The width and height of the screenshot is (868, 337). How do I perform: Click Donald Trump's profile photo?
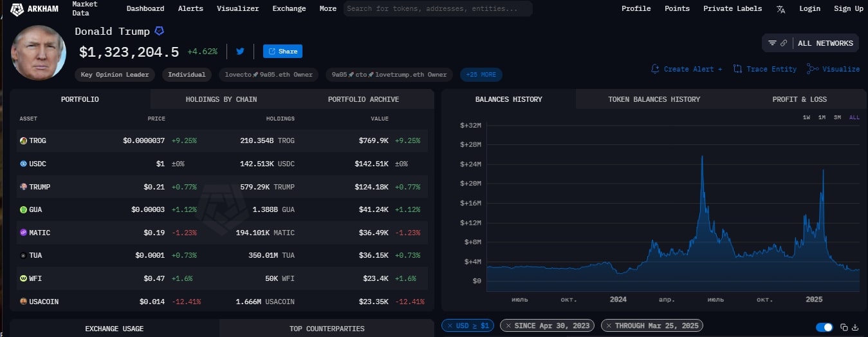39,53
